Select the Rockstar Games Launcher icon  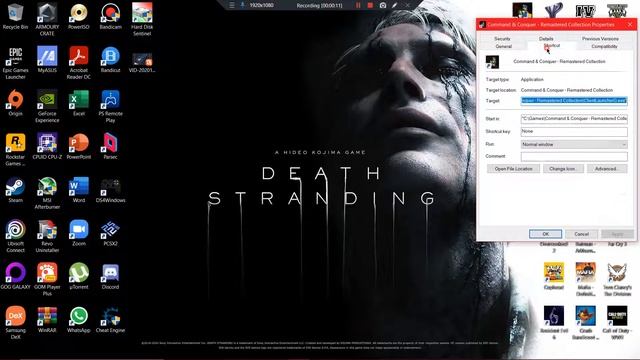tap(16, 149)
